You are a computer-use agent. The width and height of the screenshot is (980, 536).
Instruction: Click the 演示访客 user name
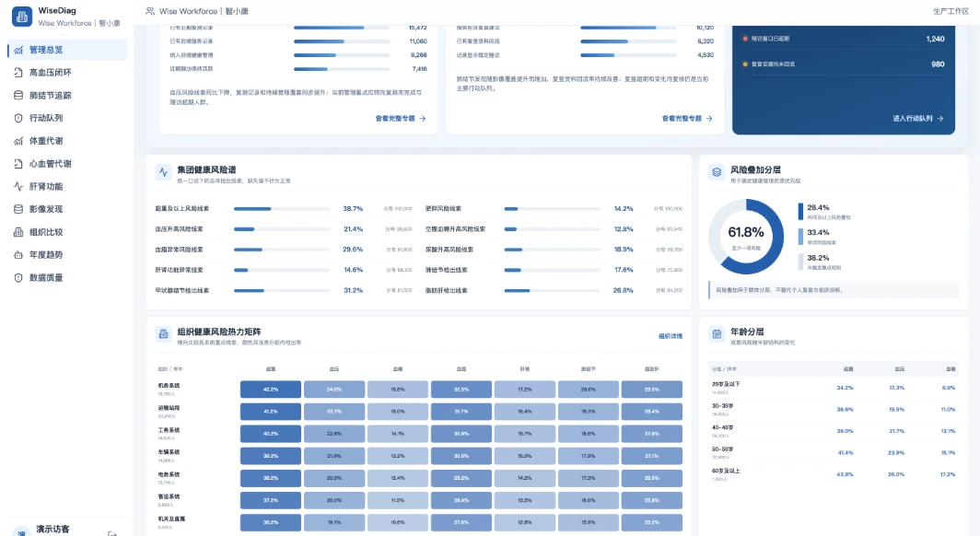[52, 530]
